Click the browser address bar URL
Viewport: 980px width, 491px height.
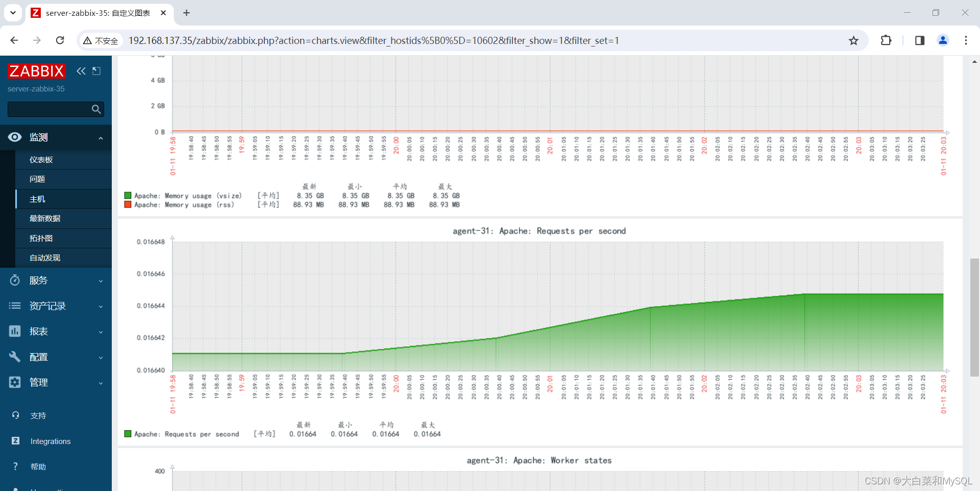tap(374, 40)
